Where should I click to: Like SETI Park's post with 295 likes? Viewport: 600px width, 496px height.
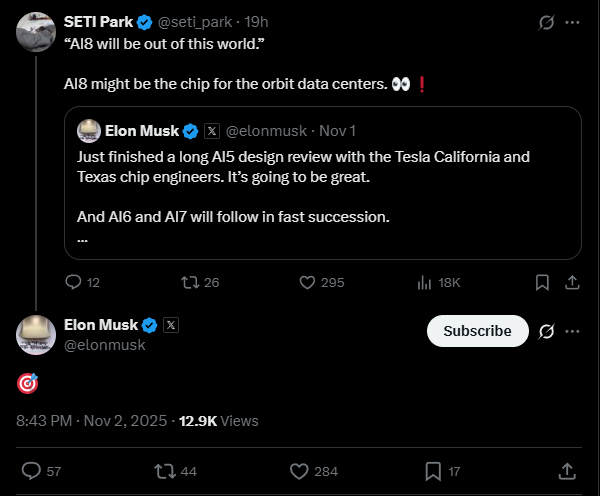click(306, 283)
